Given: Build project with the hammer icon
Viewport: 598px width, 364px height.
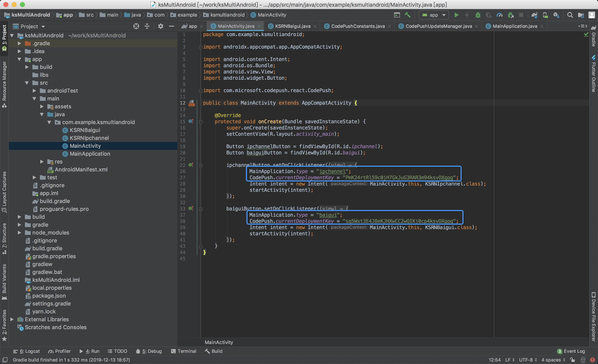Looking at the screenshot, I should (x=407, y=15).
